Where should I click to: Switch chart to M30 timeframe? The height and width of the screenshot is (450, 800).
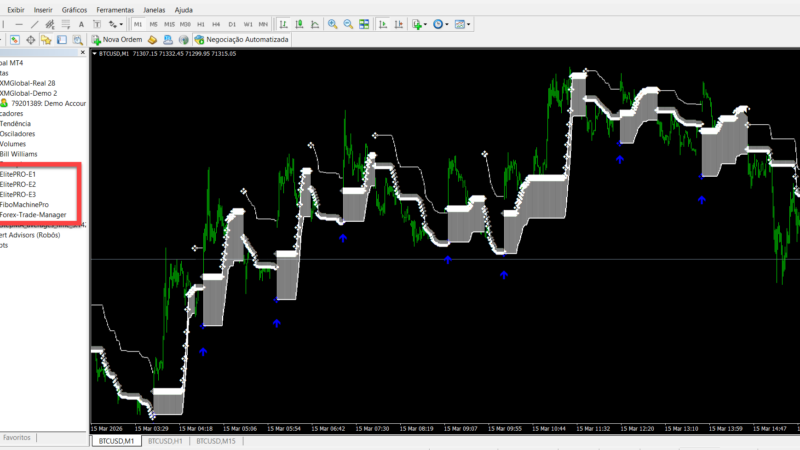(x=185, y=24)
